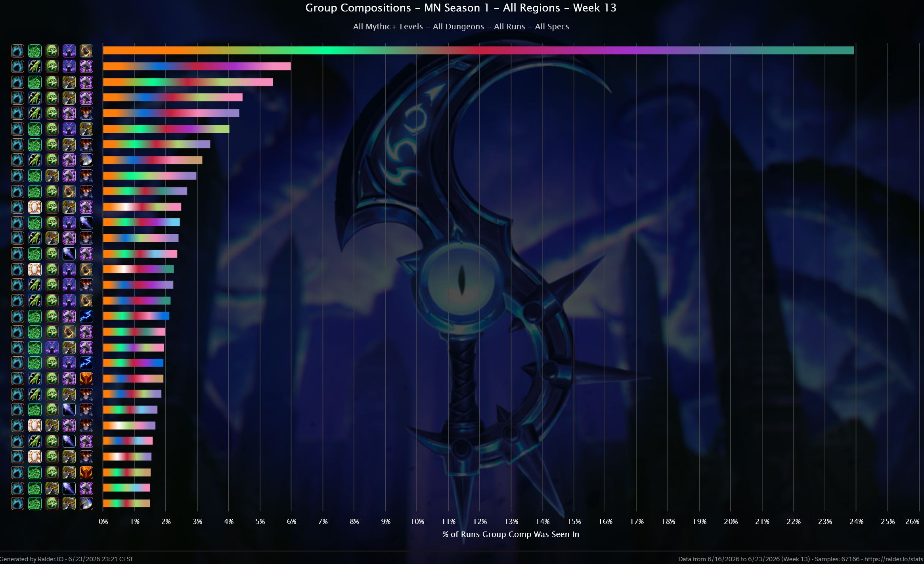Click the bar in the second-to-last row

pos(126,488)
